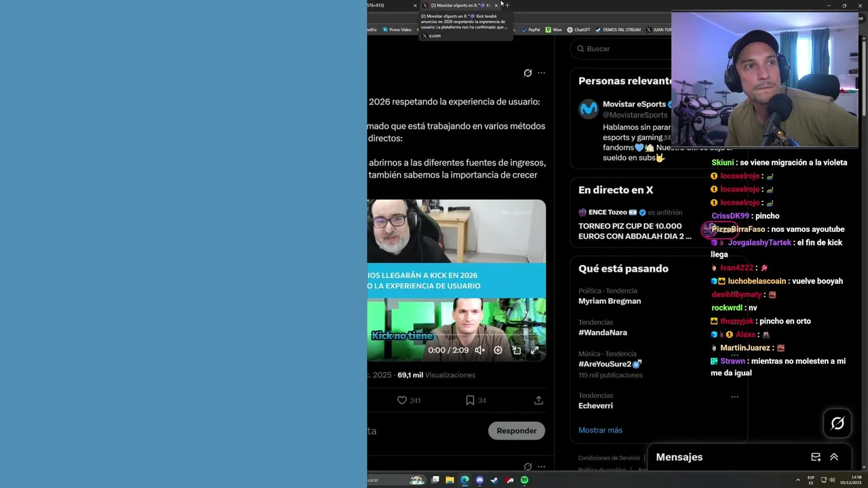This screenshot has height=488, width=868.
Task: Open Movistar eSports profile avatar
Action: pos(589,108)
